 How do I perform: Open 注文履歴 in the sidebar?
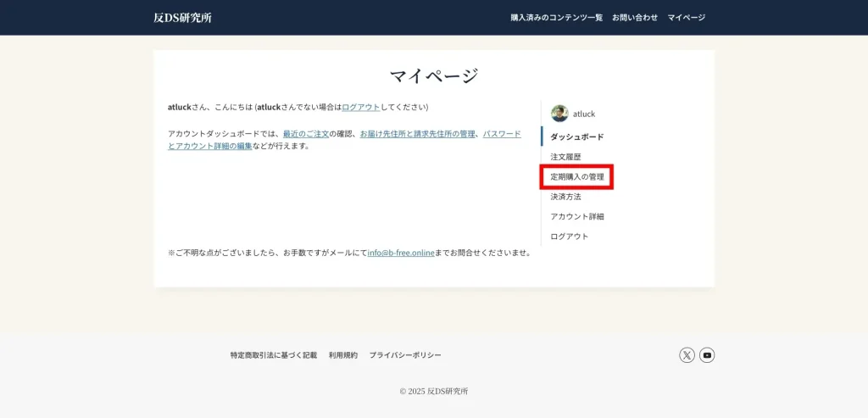click(x=565, y=157)
